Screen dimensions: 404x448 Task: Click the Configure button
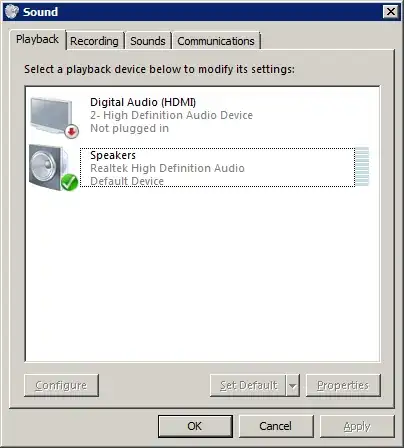[61, 385]
